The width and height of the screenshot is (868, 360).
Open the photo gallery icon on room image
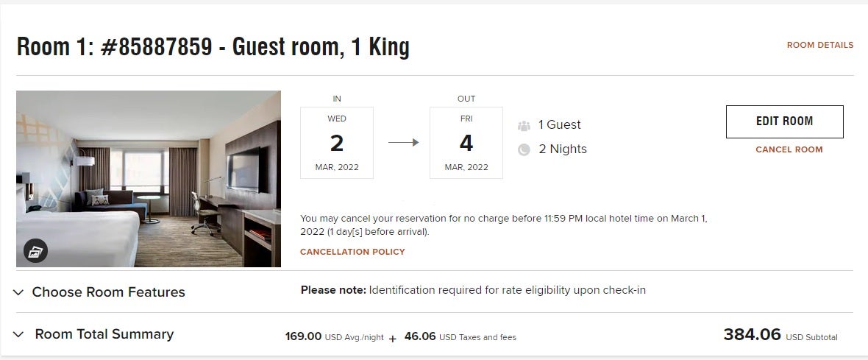point(35,251)
